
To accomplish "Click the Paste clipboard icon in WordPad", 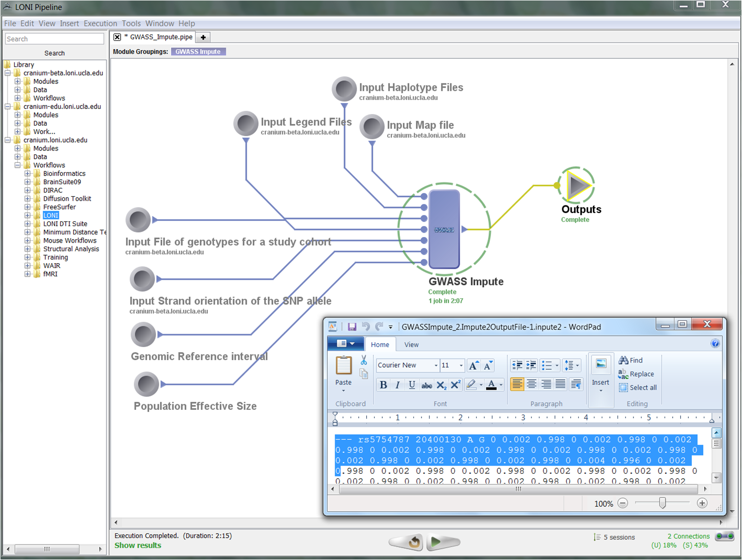I will [344, 366].
